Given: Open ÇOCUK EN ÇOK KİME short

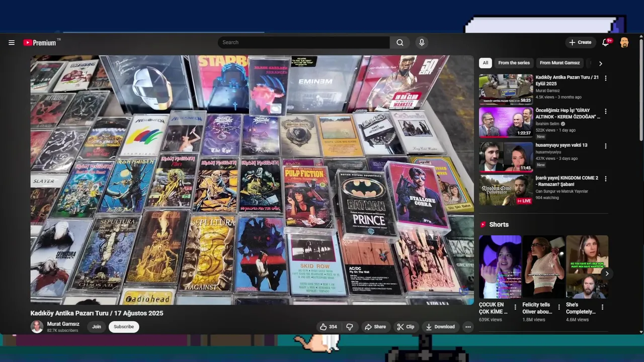Looking at the screenshot, I should point(500,267).
